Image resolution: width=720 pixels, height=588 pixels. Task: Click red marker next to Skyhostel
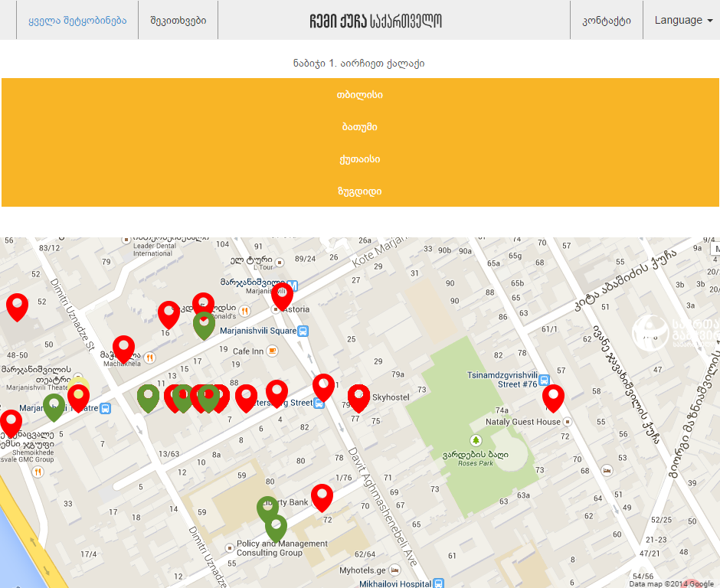pos(358,398)
